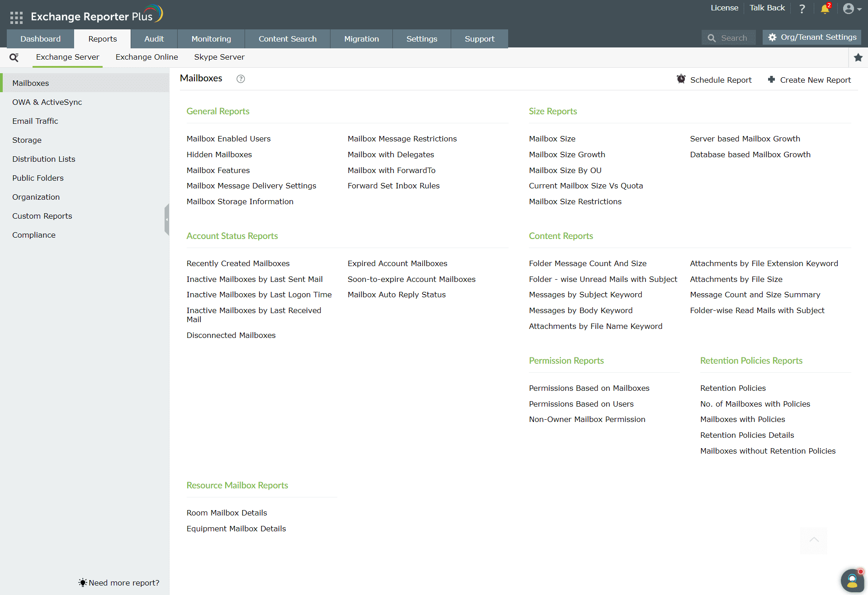Toggle the Custom Reports sidebar item
This screenshot has width=868, height=595.
point(43,216)
